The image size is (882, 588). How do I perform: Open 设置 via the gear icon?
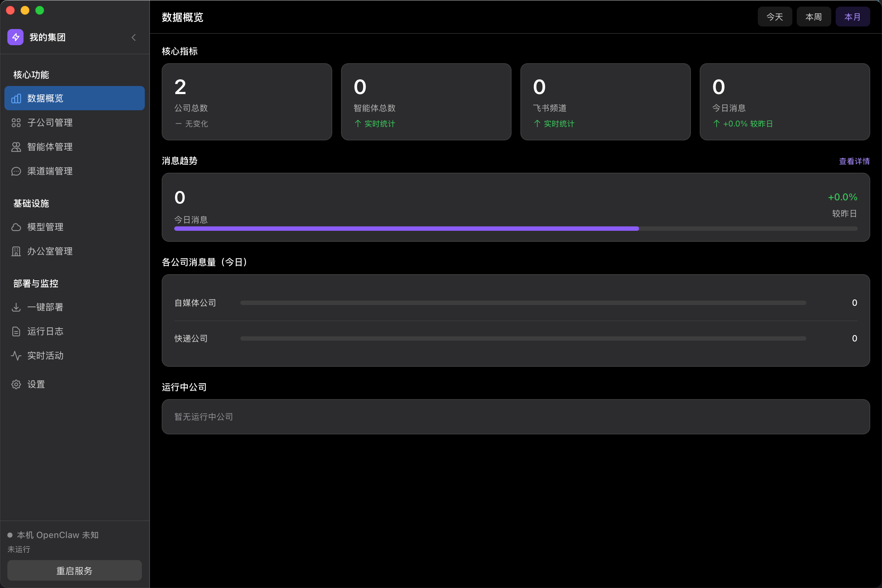16,384
